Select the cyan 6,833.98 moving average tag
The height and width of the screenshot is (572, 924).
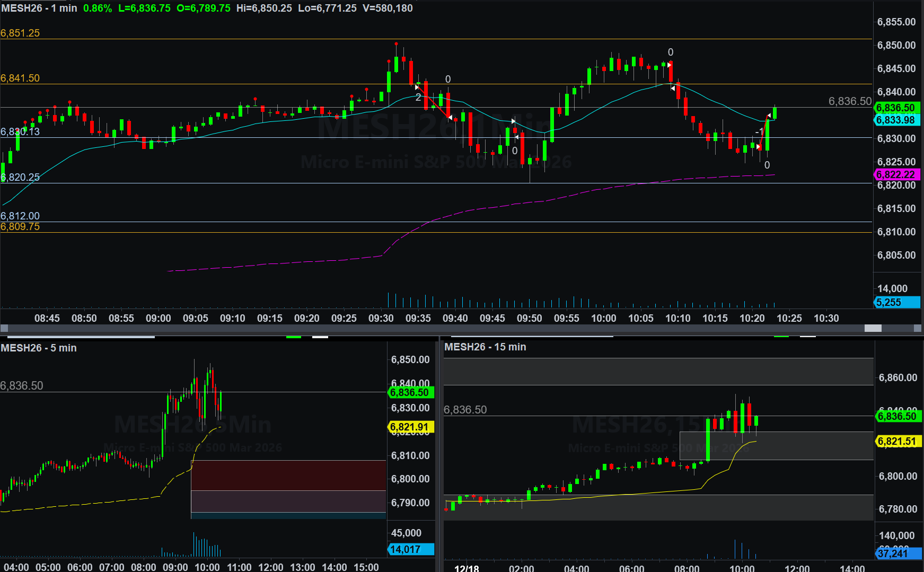click(x=896, y=120)
